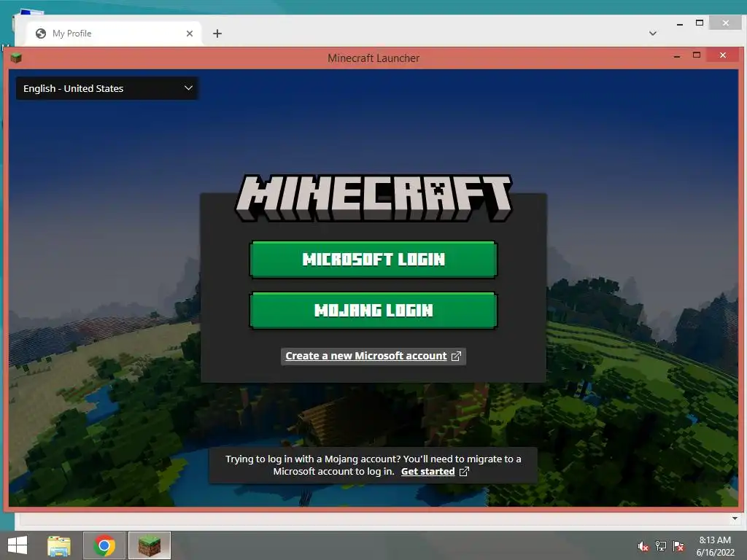This screenshot has height=560, width=747.
Task: Click the Mojang Login button
Action: point(373,311)
